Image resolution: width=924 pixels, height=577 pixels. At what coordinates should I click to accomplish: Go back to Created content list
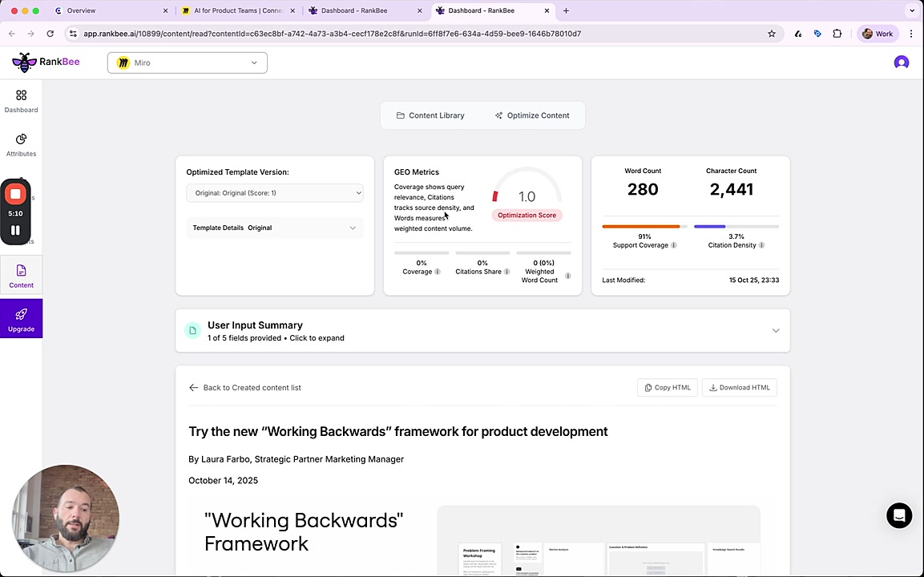(x=245, y=388)
